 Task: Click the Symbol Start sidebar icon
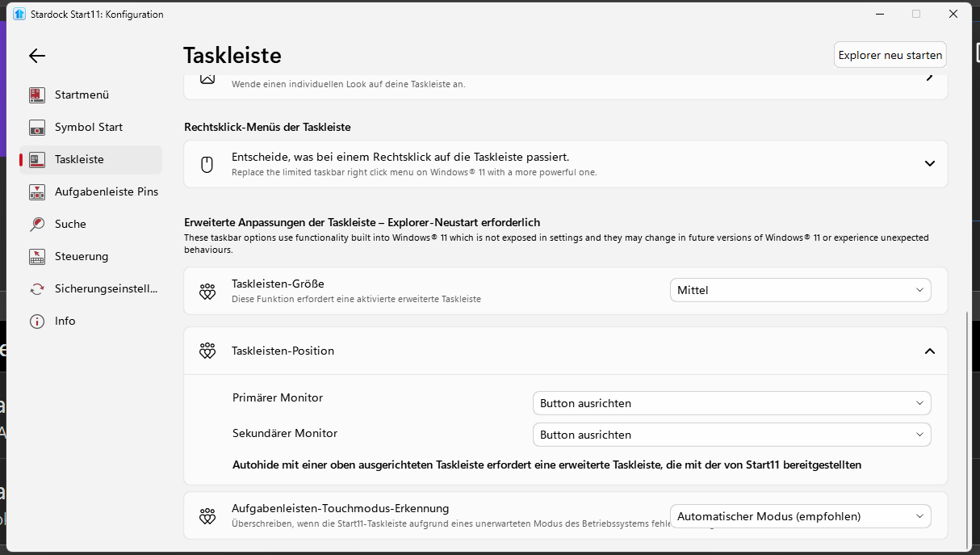point(37,128)
